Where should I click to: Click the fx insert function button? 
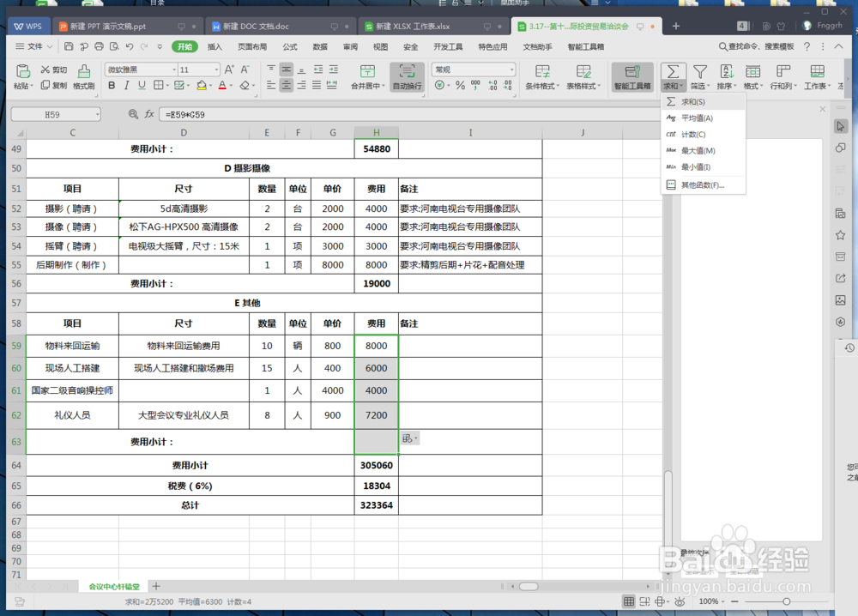(148, 114)
